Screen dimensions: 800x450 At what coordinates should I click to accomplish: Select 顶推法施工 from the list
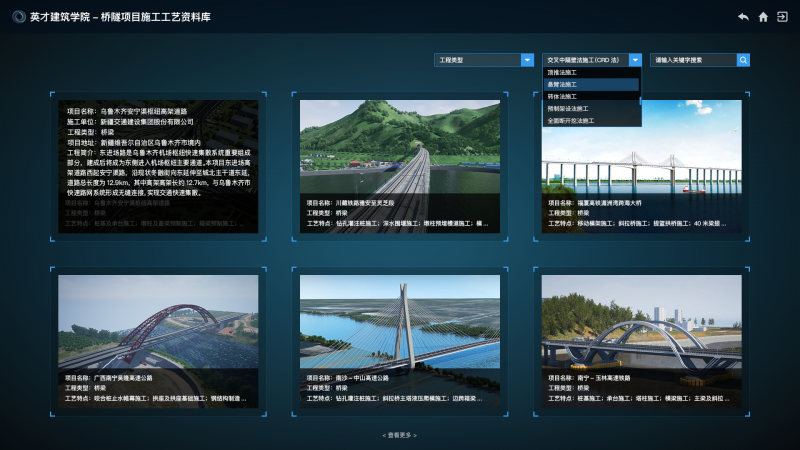(591, 72)
